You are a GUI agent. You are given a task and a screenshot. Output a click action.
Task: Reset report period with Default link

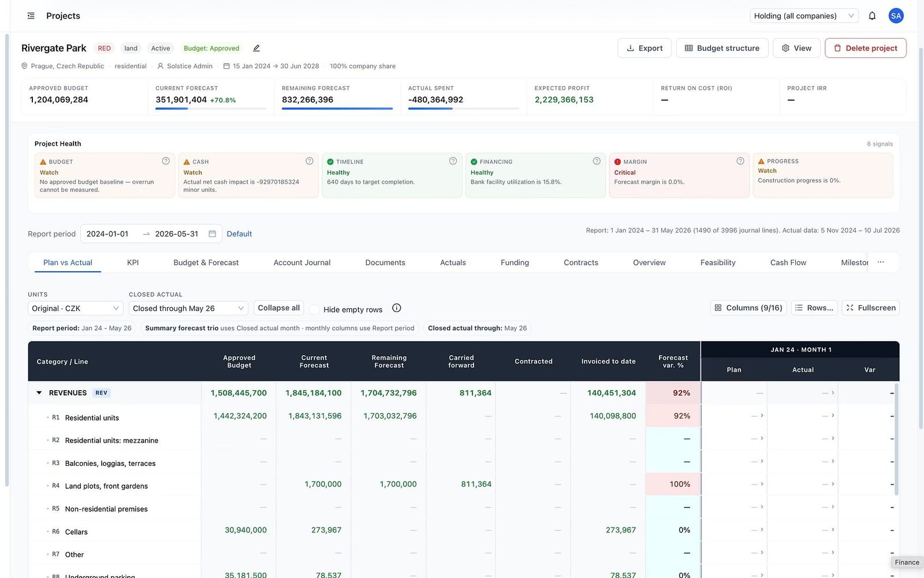(x=239, y=234)
